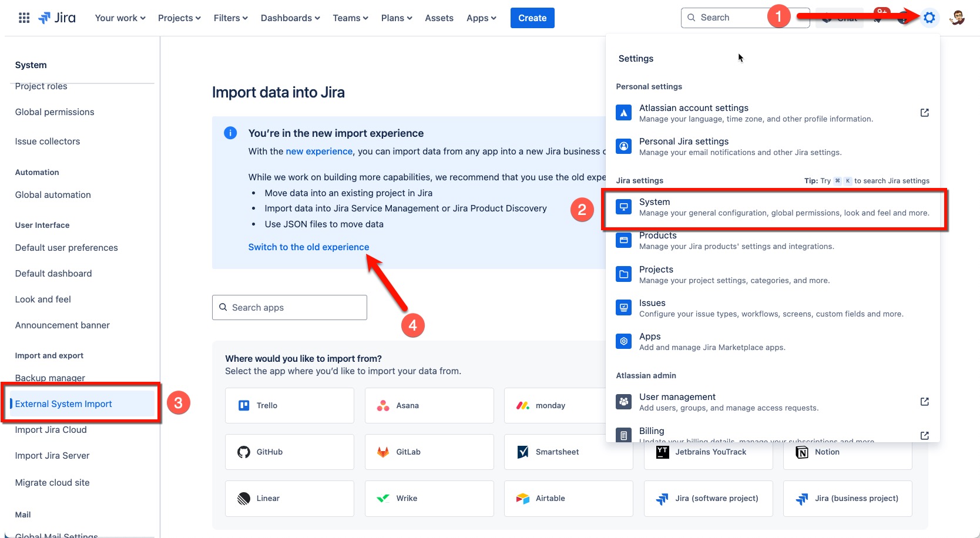Screen dimensions: 980x538
Task: Choose GitHub as import source
Action: (288, 451)
